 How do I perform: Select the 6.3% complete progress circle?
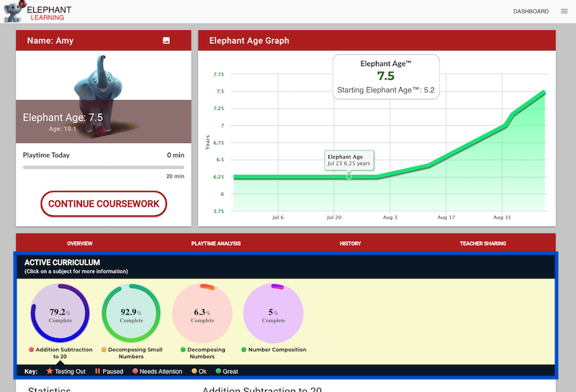tap(202, 313)
